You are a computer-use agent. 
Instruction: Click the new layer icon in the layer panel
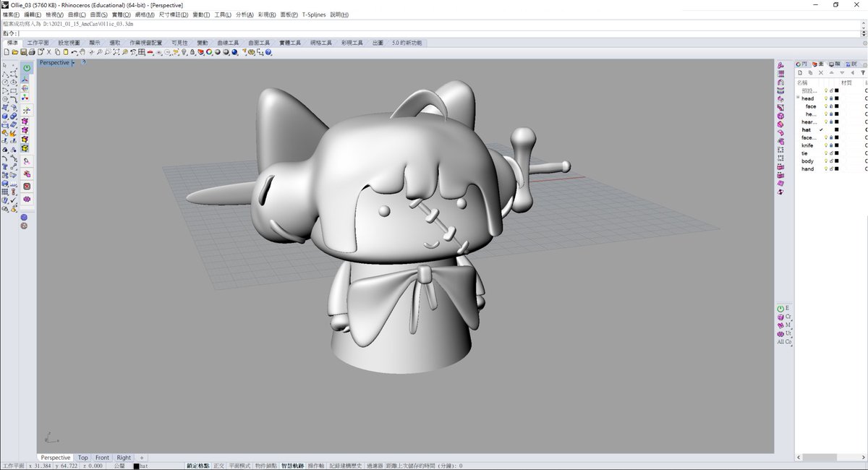click(x=800, y=72)
